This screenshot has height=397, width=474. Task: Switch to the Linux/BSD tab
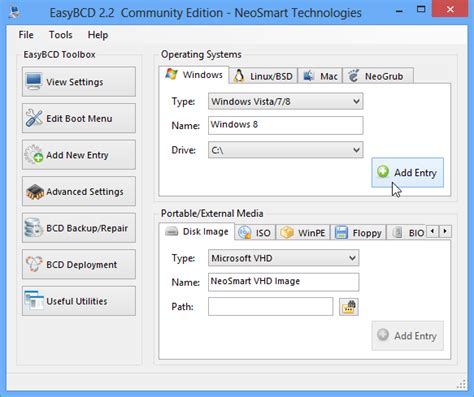click(263, 76)
